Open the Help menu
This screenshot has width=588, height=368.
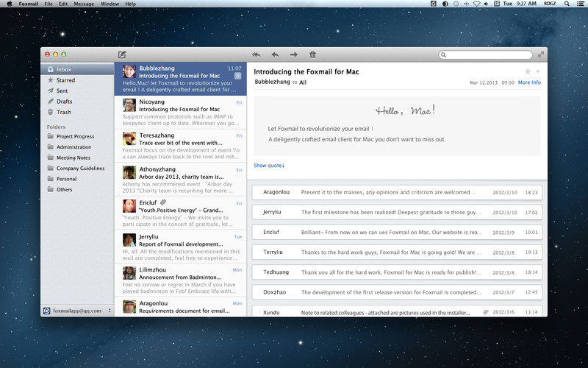click(x=131, y=4)
